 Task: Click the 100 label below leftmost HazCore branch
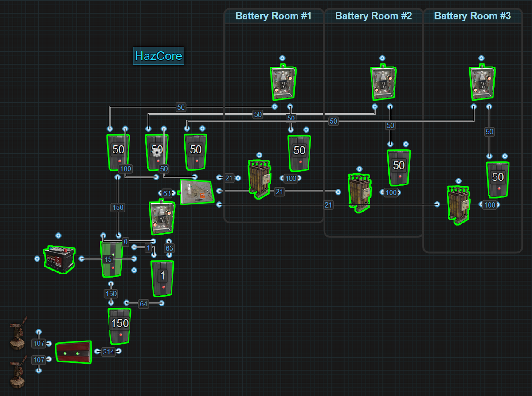(x=125, y=169)
